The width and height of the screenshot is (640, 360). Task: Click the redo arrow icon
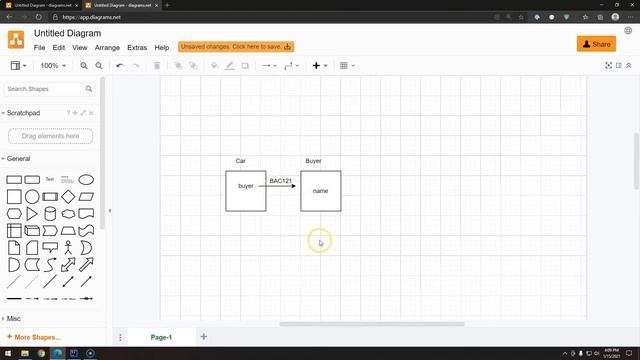point(136,66)
